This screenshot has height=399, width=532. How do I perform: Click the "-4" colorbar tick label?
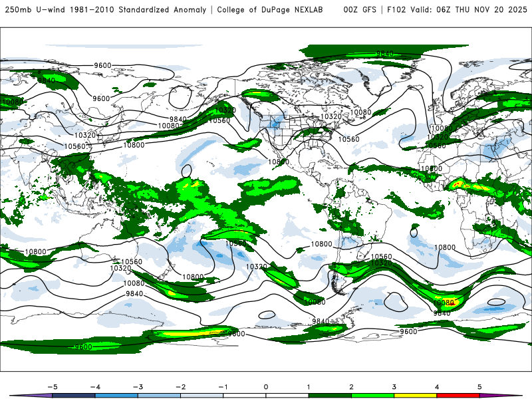coord(95,387)
